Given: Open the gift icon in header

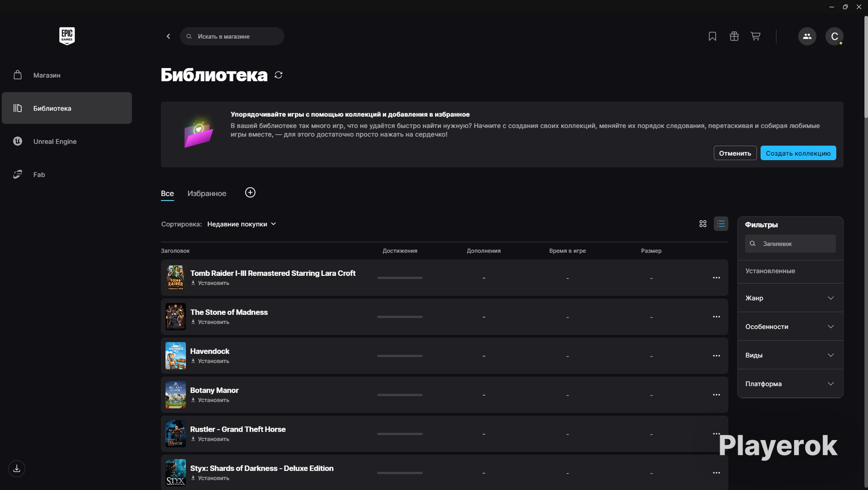Looking at the screenshot, I should [734, 36].
